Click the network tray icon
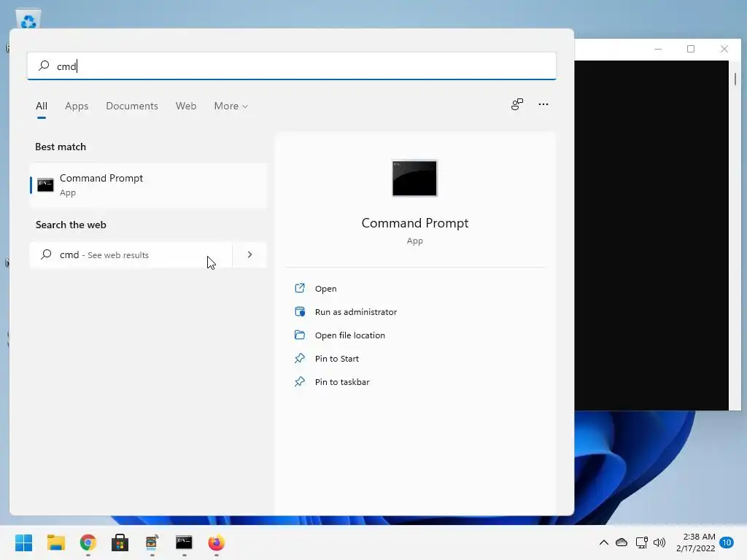The height and width of the screenshot is (560, 747). [x=641, y=542]
